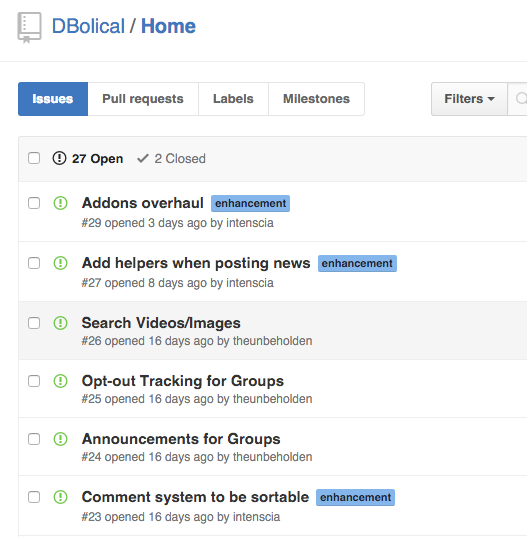Click open-issue icon beside Comment system to be sortable
This screenshot has width=527, height=537.
(x=60, y=497)
